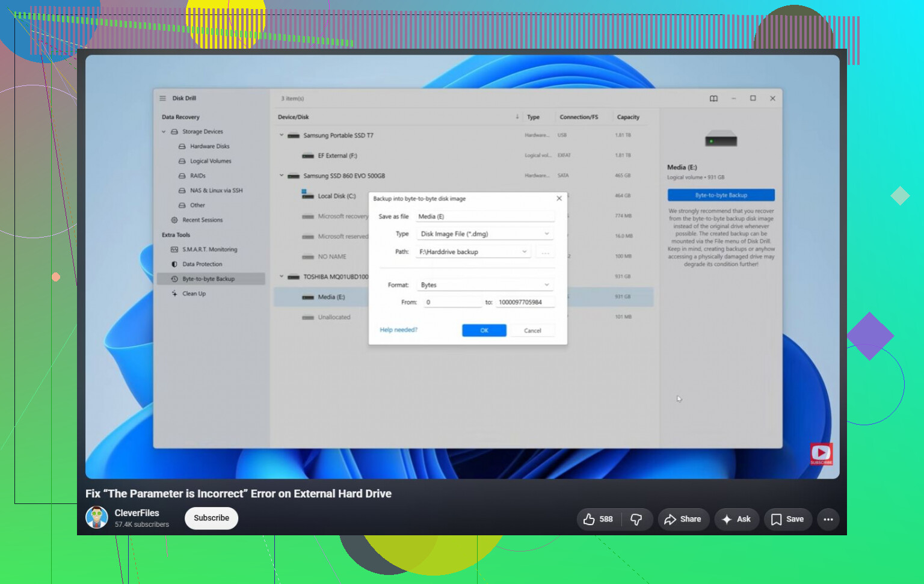
Task: Click the Byte-to-byte Backup clock icon
Action: (174, 279)
